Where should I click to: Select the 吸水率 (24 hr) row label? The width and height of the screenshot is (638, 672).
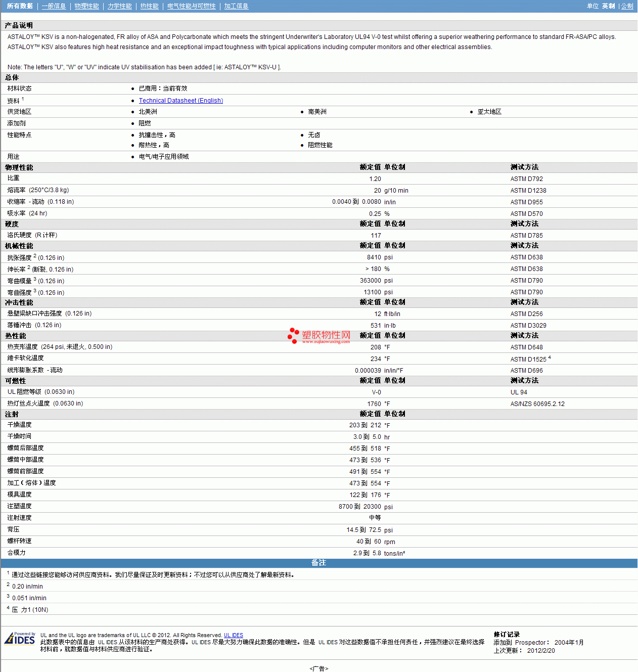coord(27,213)
